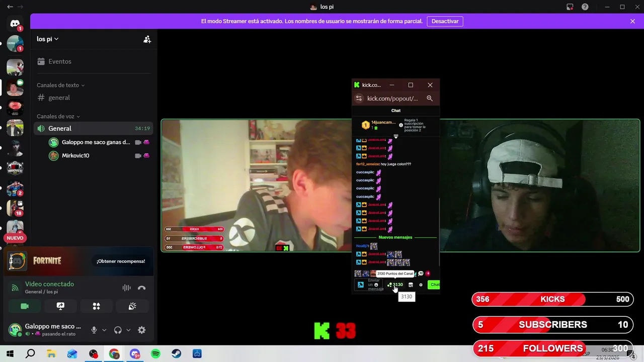Select the General voice channel
644x362 pixels.
94,128
